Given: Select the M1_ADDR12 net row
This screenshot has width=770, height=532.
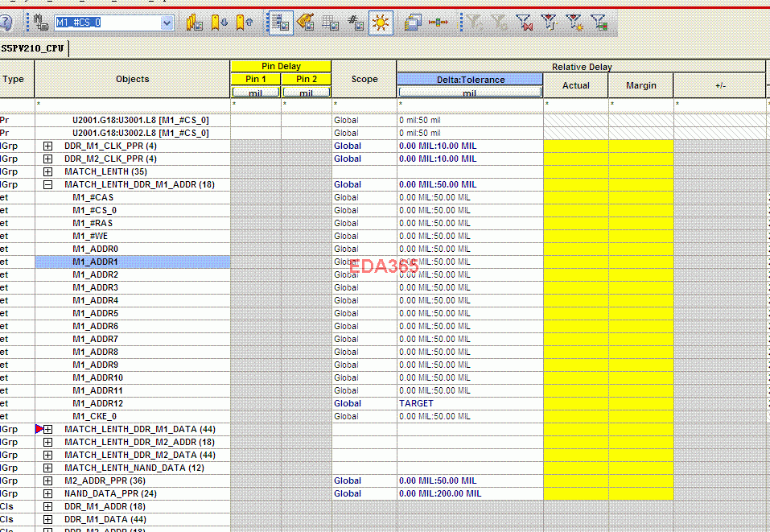Looking at the screenshot, I should point(98,403).
